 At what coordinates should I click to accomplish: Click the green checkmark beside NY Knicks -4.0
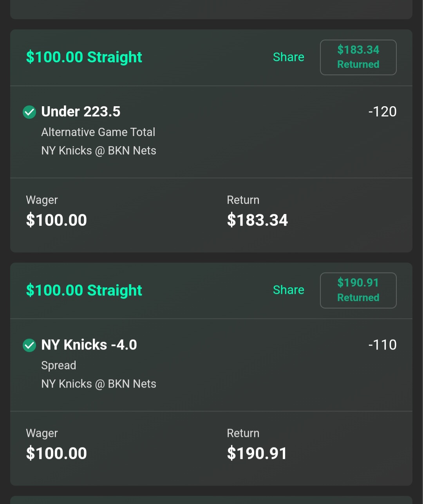tap(29, 345)
